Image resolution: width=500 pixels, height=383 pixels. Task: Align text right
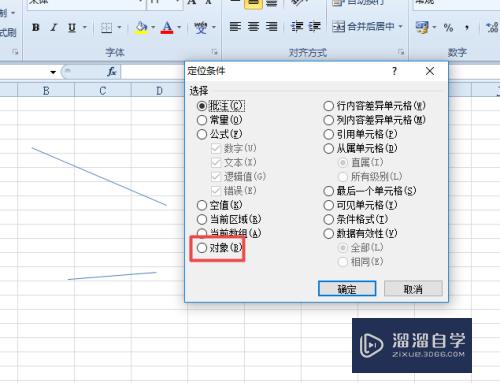(x=272, y=26)
